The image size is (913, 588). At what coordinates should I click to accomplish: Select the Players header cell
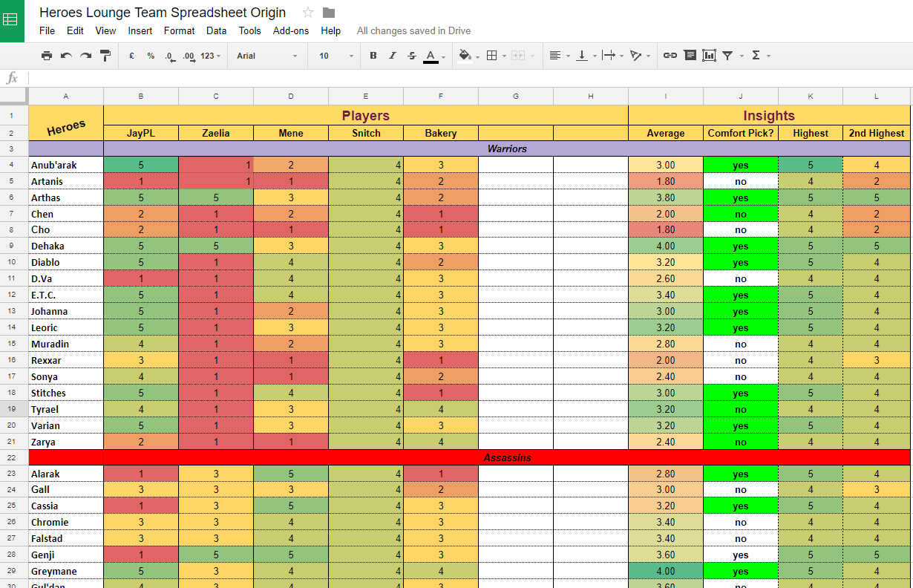366,115
